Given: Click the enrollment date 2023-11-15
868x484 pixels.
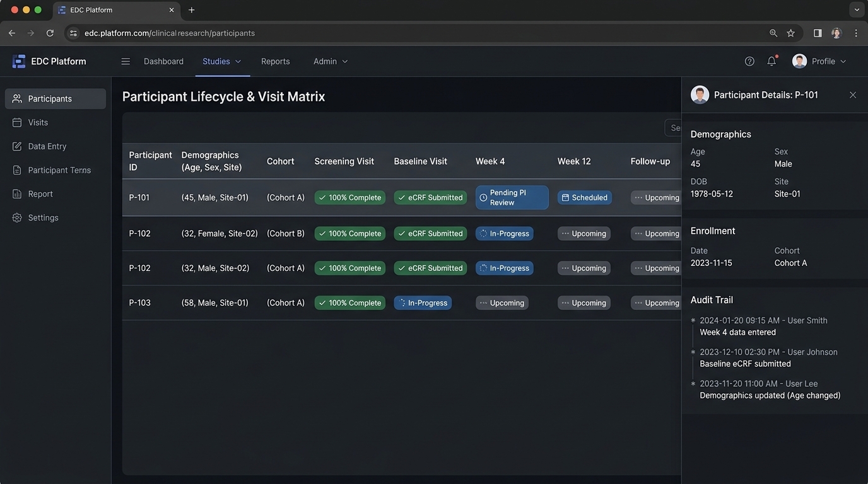Looking at the screenshot, I should click(712, 263).
